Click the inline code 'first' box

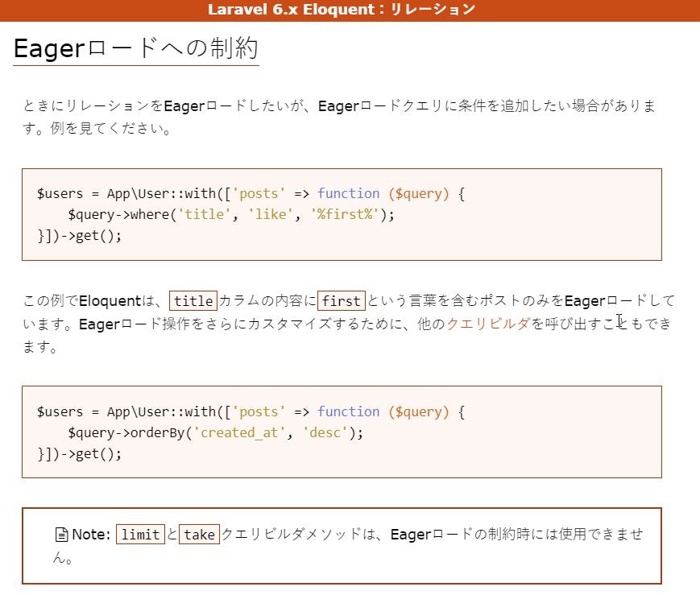[x=341, y=300]
